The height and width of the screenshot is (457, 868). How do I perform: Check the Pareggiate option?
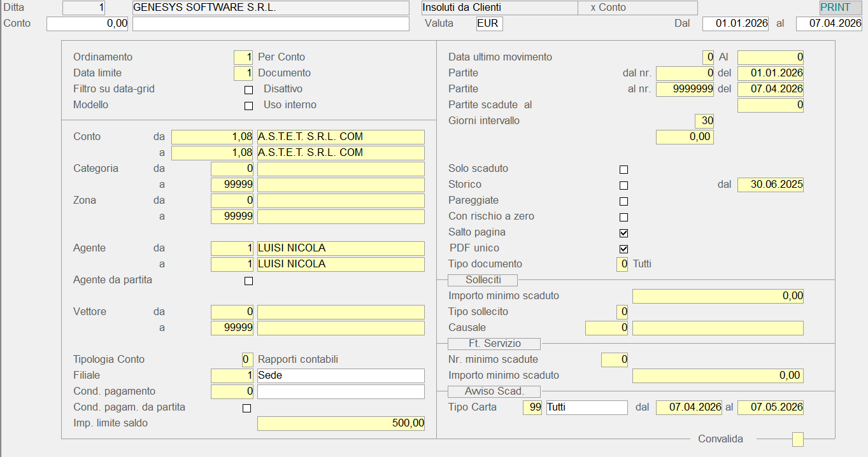[623, 201]
